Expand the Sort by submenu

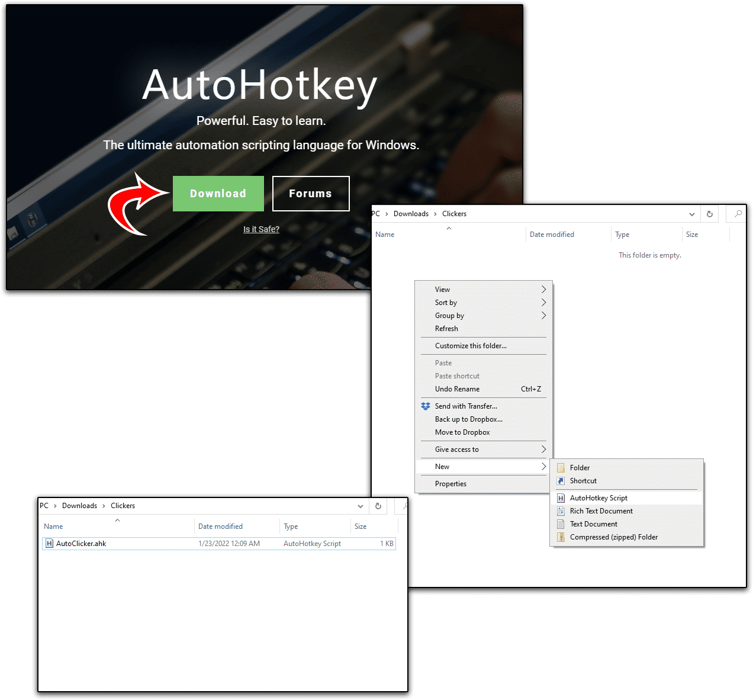(x=543, y=303)
